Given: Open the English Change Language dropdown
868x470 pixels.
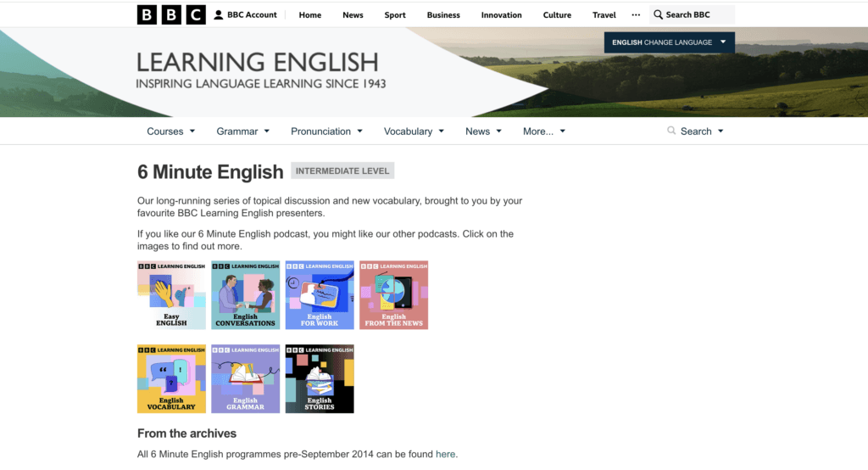Looking at the screenshot, I should 670,42.
